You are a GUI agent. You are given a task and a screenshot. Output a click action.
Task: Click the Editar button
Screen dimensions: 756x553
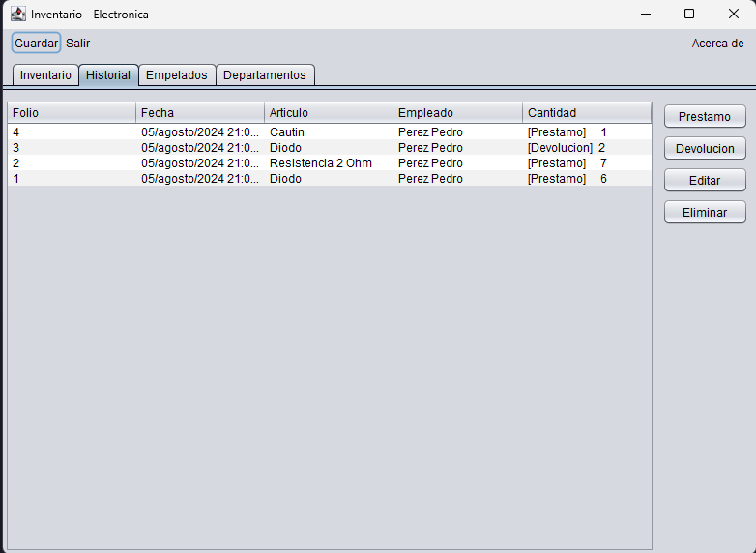click(705, 180)
